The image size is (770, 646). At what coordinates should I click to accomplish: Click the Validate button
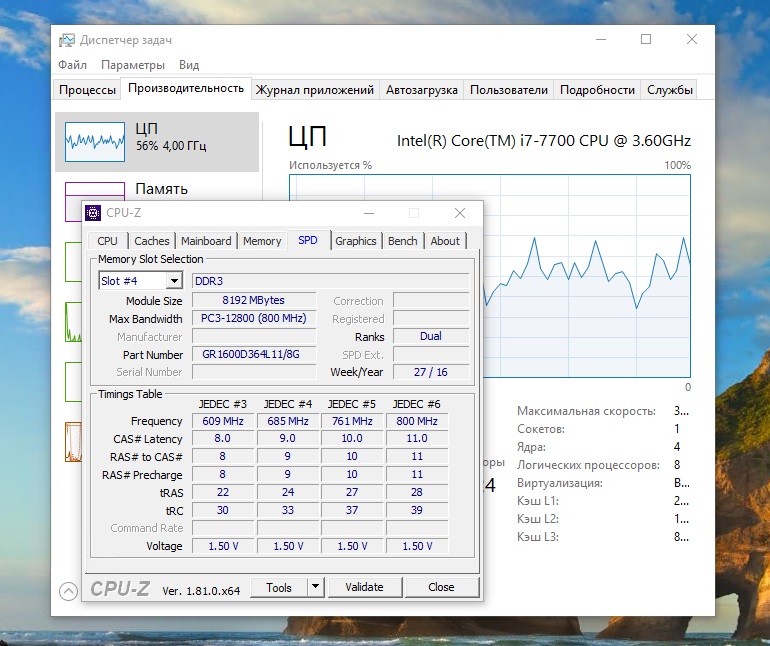click(x=364, y=587)
